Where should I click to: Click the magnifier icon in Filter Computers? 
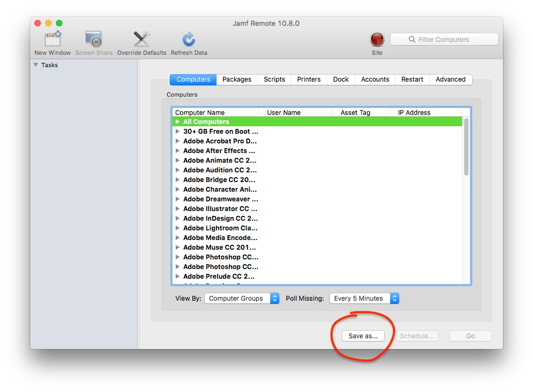click(412, 39)
